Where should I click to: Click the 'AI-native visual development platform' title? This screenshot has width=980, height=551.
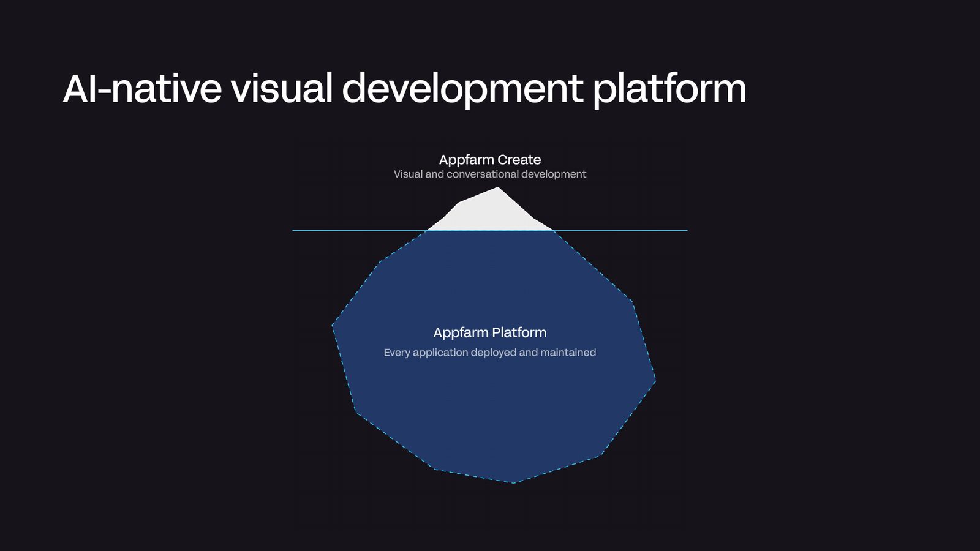point(404,89)
